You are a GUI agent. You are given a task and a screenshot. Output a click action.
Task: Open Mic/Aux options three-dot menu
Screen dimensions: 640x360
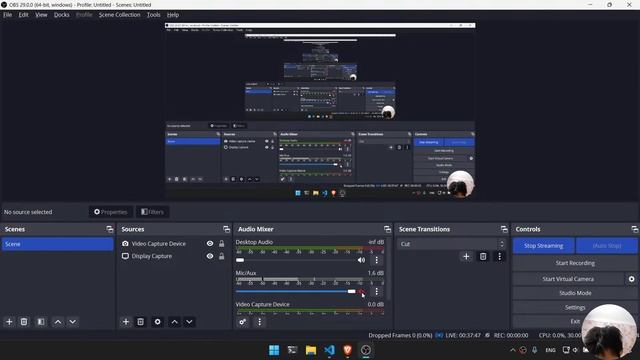[x=376, y=291]
